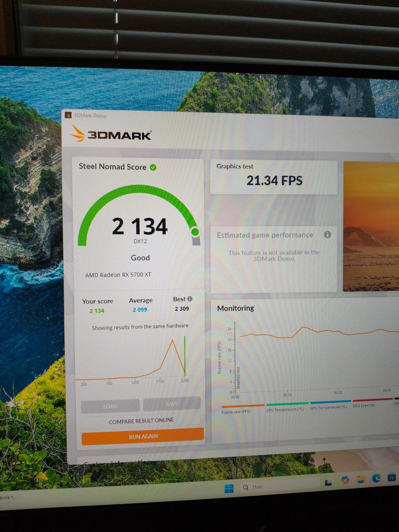The width and height of the screenshot is (399, 532).
Task: Open Microsoft Store from the taskbar
Action: [x=392, y=477]
